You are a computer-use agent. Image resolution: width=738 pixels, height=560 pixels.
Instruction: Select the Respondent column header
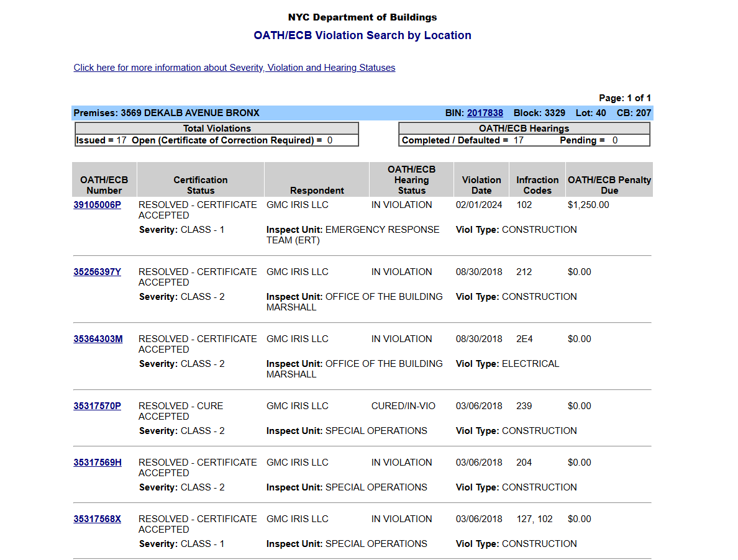[317, 191]
